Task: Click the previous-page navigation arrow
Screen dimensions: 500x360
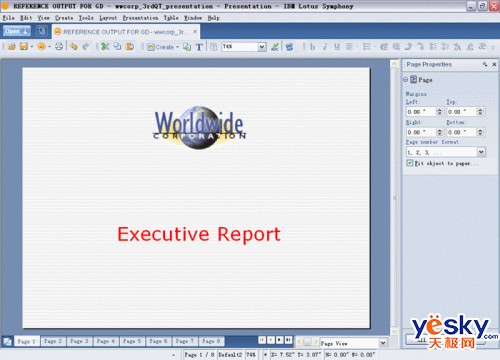Action: pos(271,340)
